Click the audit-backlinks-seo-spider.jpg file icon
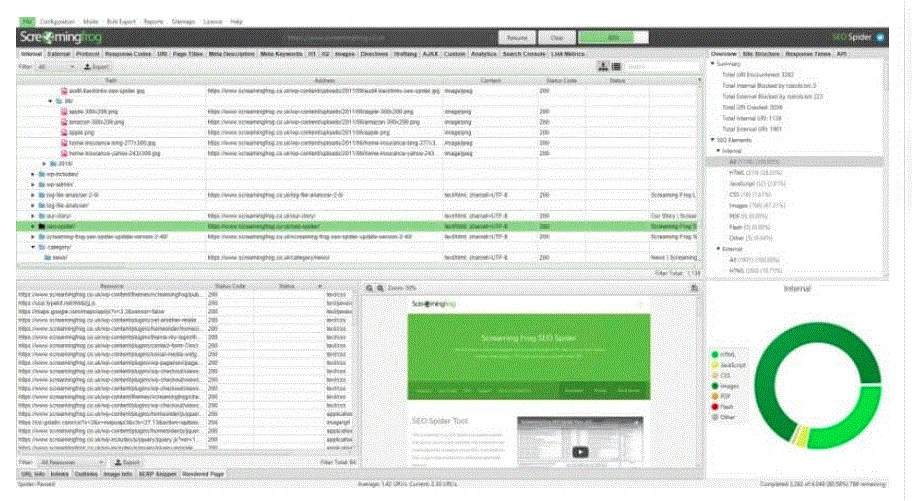The height and width of the screenshot is (501, 912). tap(65, 91)
